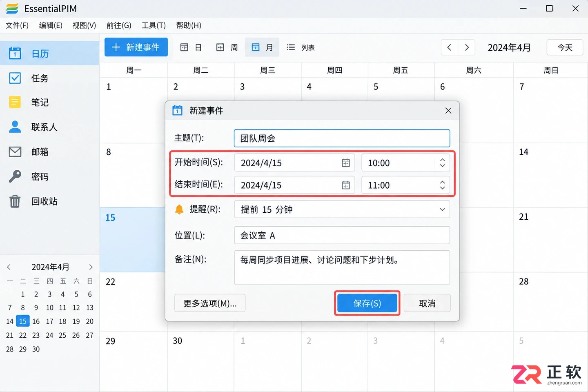588x392 pixels.
Task: Focus the 主题 subject field
Action: (x=342, y=138)
